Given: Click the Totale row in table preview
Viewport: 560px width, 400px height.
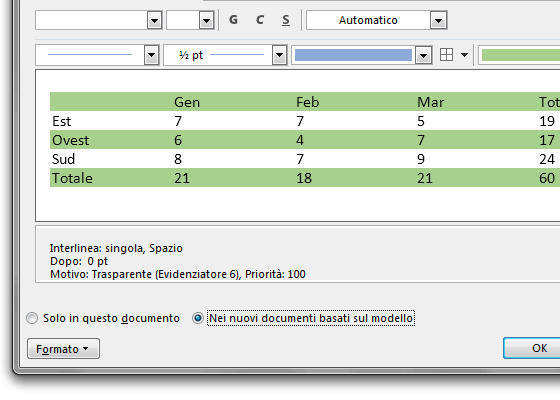Looking at the screenshot, I should tap(305, 178).
